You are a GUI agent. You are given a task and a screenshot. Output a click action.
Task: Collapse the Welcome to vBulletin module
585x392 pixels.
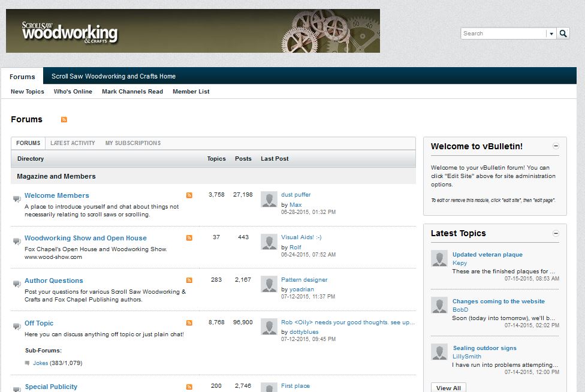click(556, 146)
